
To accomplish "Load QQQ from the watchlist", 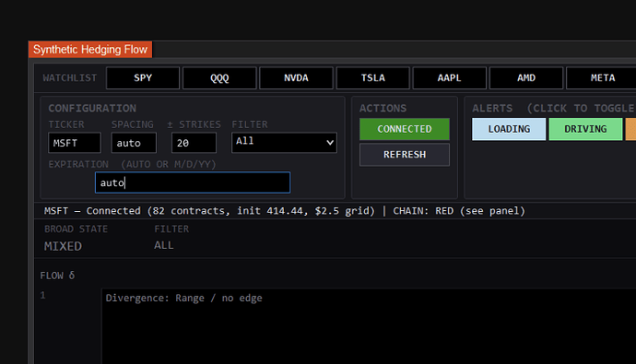I will coord(219,77).
